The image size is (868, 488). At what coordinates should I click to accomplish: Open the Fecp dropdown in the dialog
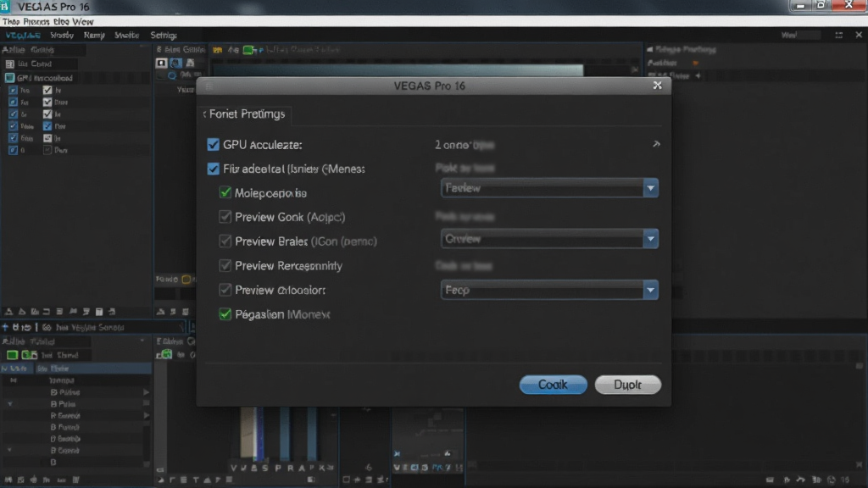tap(549, 290)
